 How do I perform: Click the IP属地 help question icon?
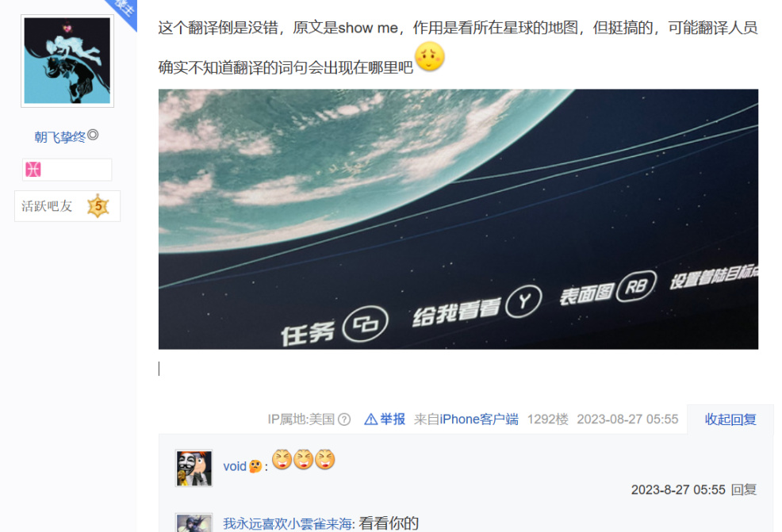click(x=344, y=420)
